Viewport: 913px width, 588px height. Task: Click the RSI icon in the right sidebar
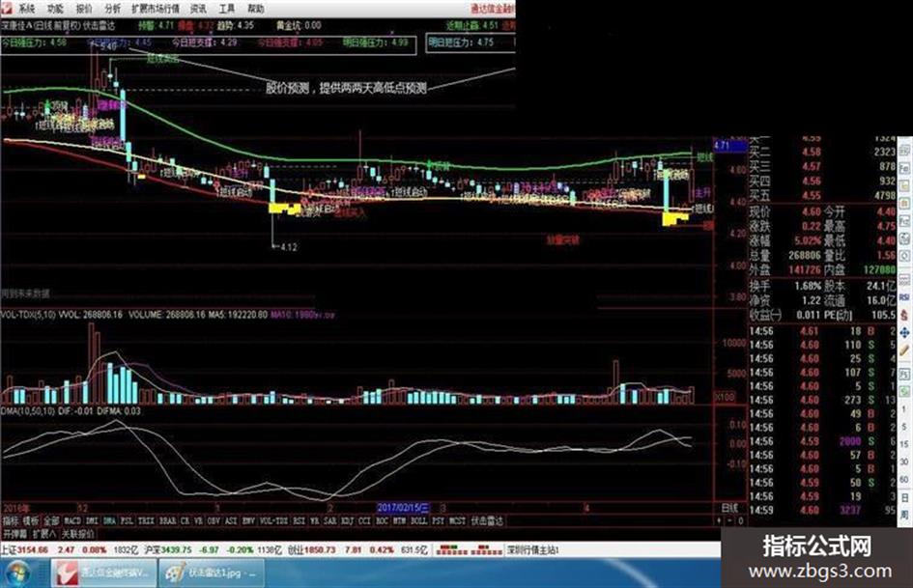coord(904,297)
